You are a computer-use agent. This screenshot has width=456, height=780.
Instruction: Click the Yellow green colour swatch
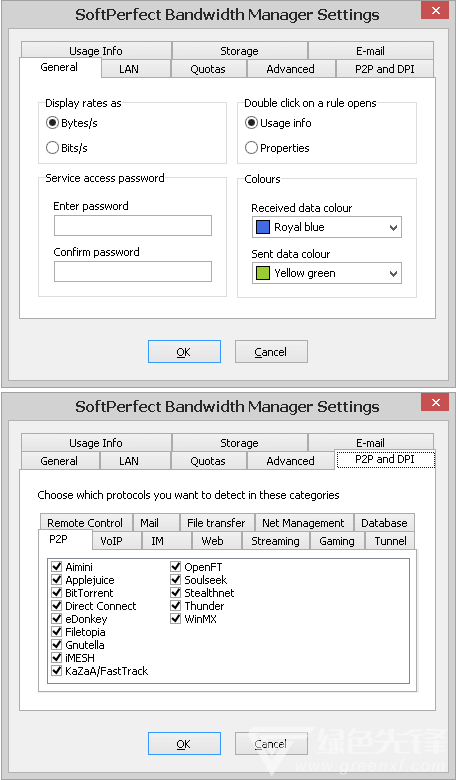(x=263, y=273)
